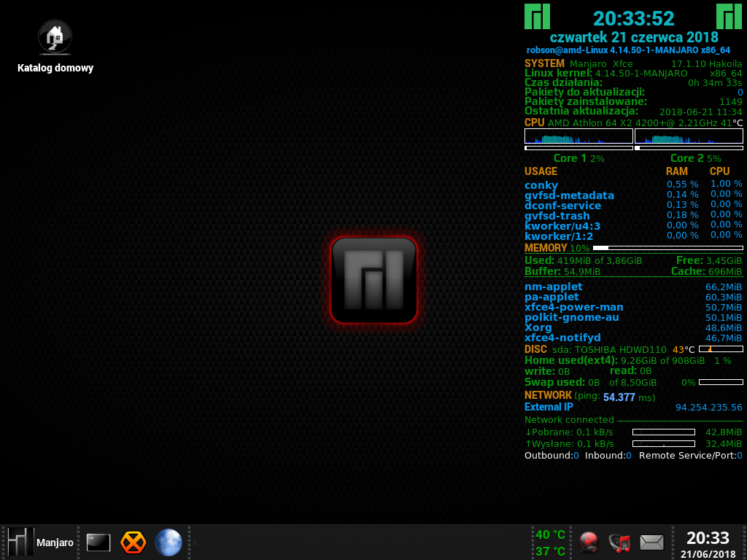The image size is (747, 560).
Task: Click the Remote Service/Port label
Action: click(687, 456)
